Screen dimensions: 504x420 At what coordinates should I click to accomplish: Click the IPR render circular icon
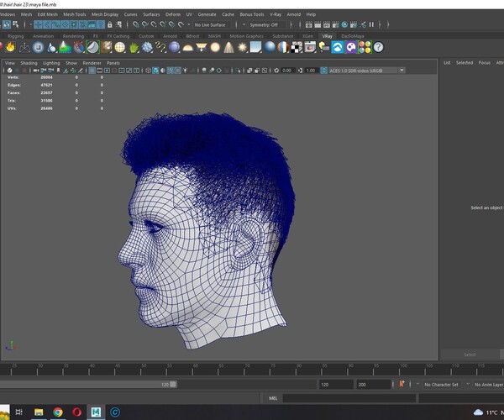(x=344, y=24)
